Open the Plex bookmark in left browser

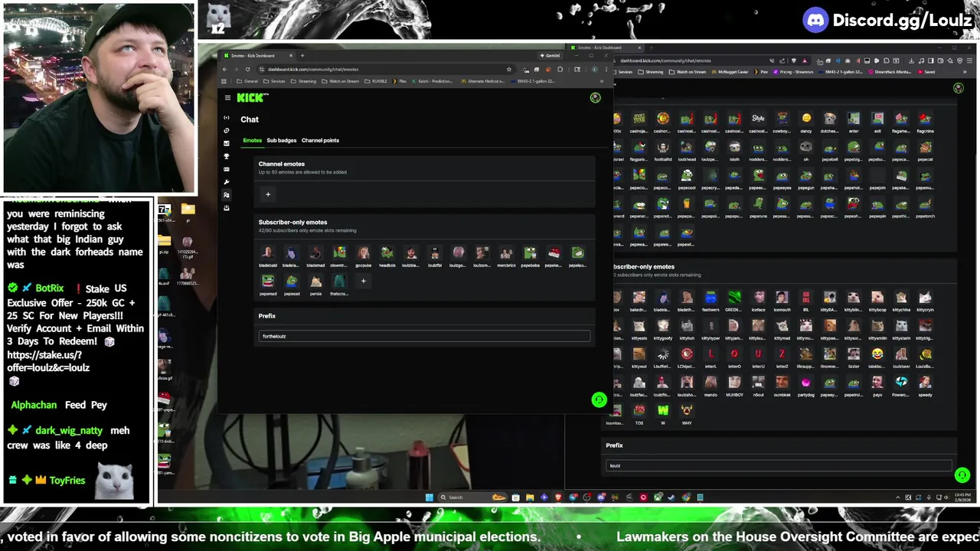coord(400,81)
